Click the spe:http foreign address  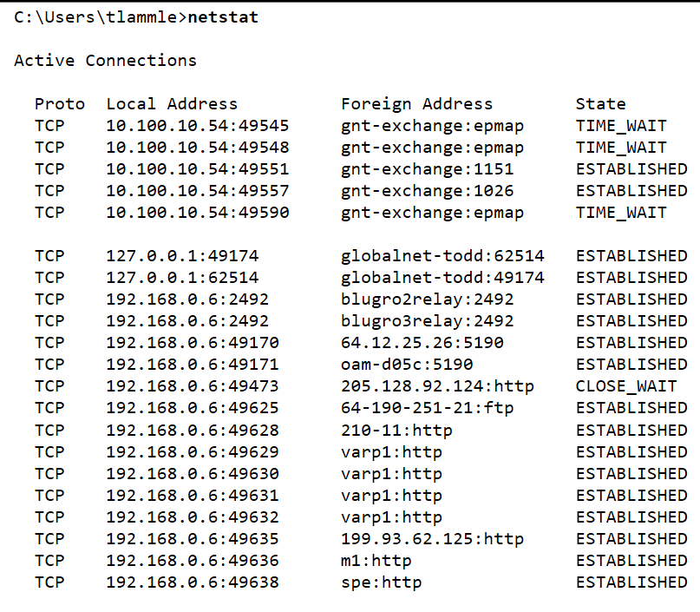pyautogui.click(x=382, y=582)
